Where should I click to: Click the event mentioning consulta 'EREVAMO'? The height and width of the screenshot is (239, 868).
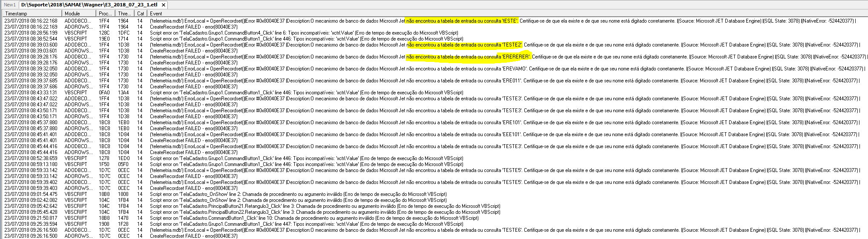tap(507, 69)
